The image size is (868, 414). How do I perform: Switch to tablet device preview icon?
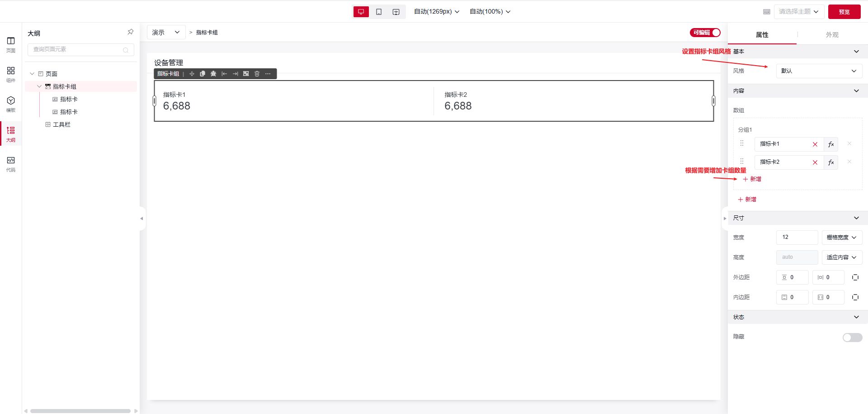point(379,12)
